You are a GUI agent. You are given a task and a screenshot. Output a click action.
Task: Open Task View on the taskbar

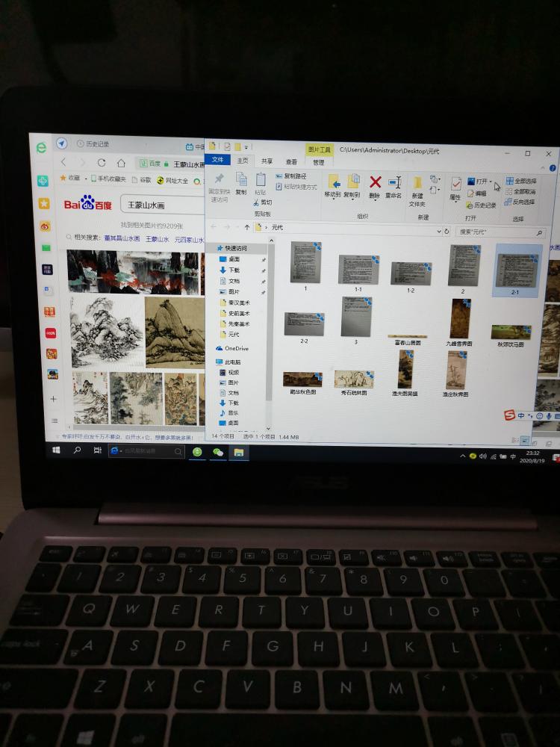(98, 450)
